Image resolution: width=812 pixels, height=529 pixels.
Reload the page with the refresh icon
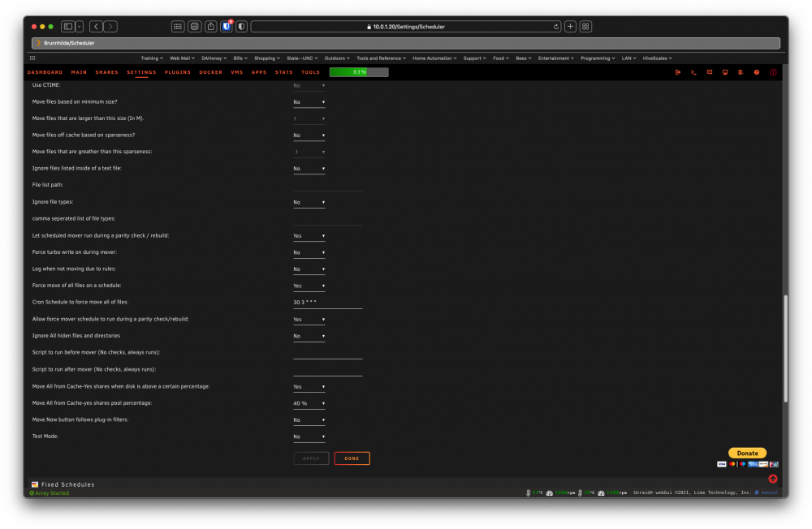click(556, 27)
